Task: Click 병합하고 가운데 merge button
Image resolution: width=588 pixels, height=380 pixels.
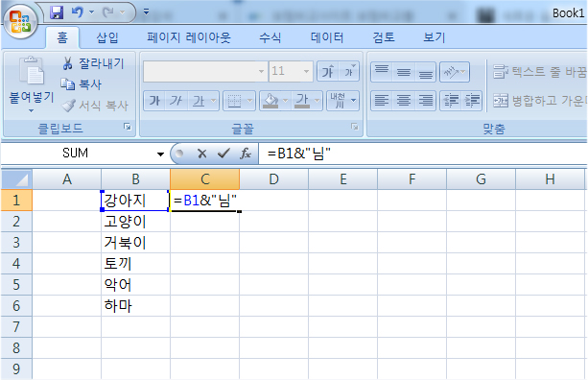Action: coord(539,101)
